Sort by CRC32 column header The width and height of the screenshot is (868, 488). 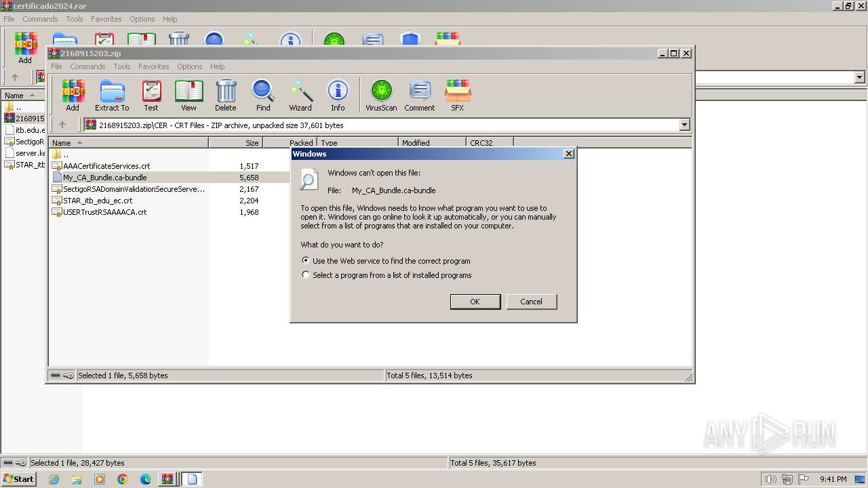[490, 143]
